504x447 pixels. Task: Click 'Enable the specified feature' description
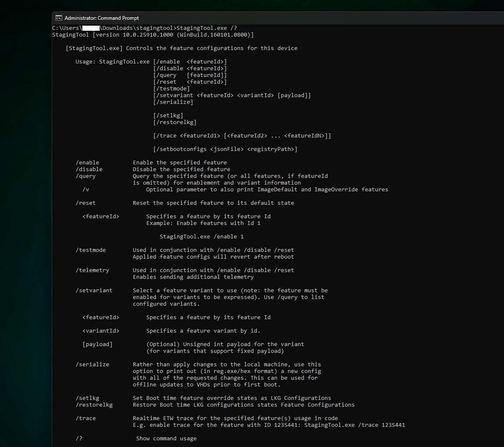coord(179,163)
